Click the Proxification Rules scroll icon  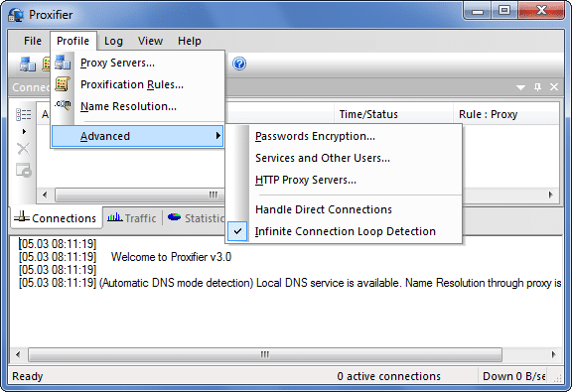click(63, 84)
